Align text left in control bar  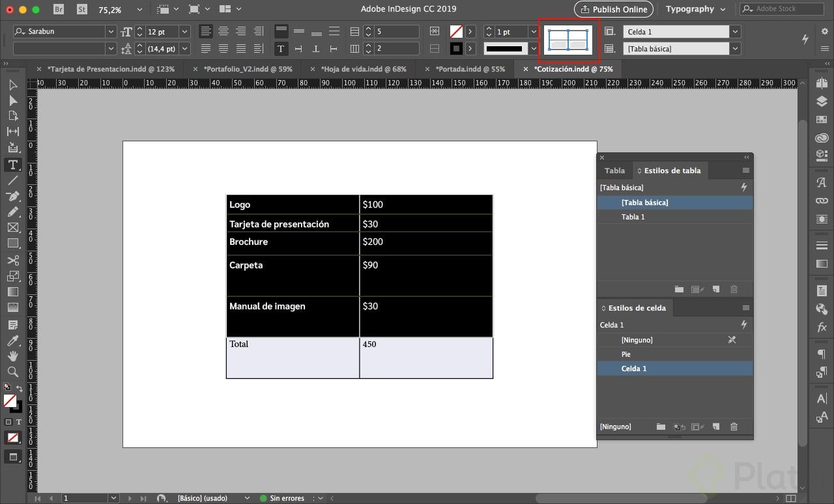pos(206,31)
